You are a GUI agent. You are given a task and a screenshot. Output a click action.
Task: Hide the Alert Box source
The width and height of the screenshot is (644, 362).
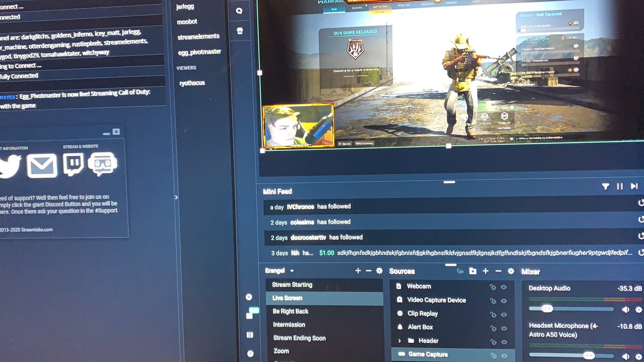point(504,328)
